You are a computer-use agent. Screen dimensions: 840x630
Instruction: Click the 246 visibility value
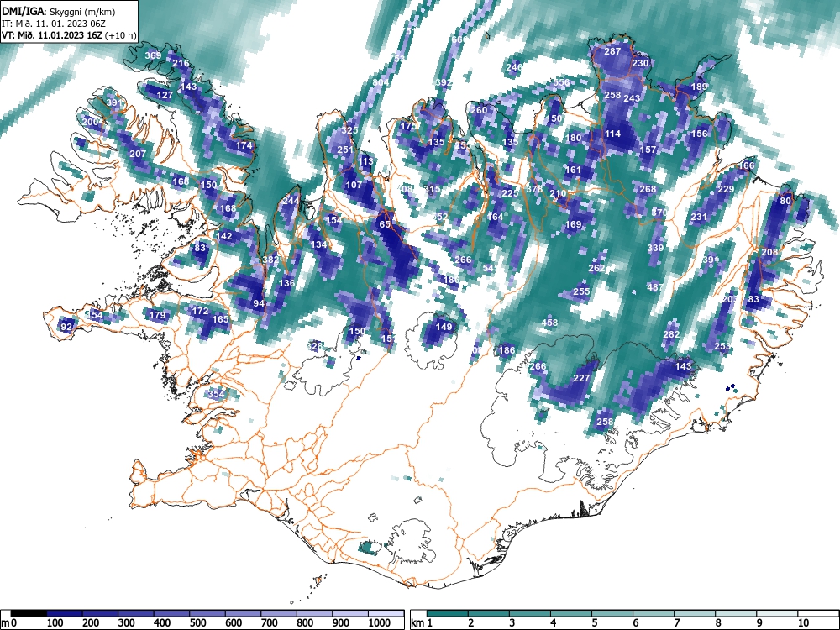(x=514, y=67)
